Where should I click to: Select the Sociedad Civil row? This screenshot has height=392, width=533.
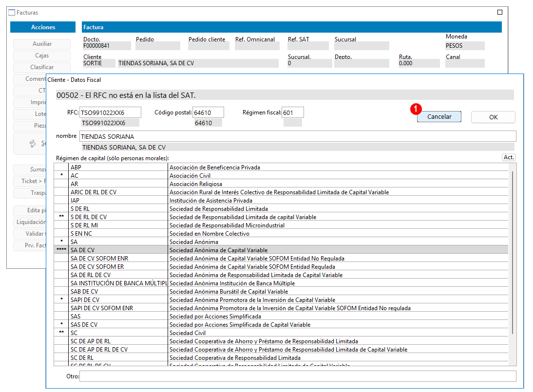coord(281,333)
